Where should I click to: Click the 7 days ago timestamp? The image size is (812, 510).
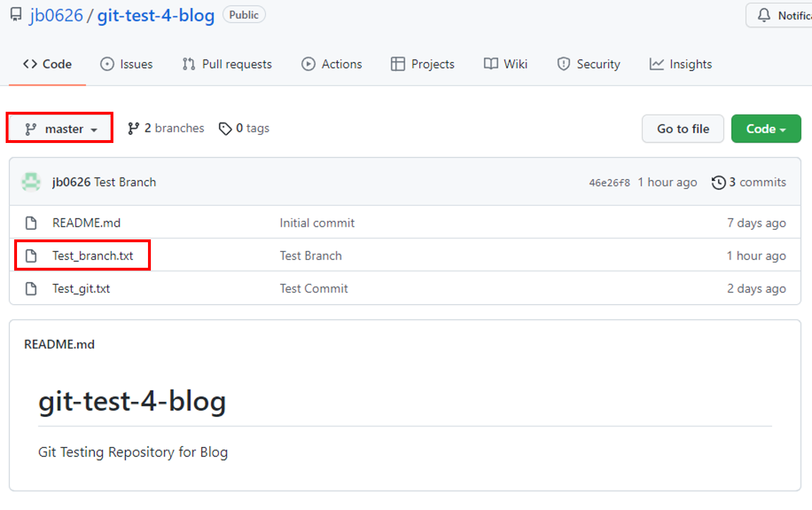tap(756, 223)
